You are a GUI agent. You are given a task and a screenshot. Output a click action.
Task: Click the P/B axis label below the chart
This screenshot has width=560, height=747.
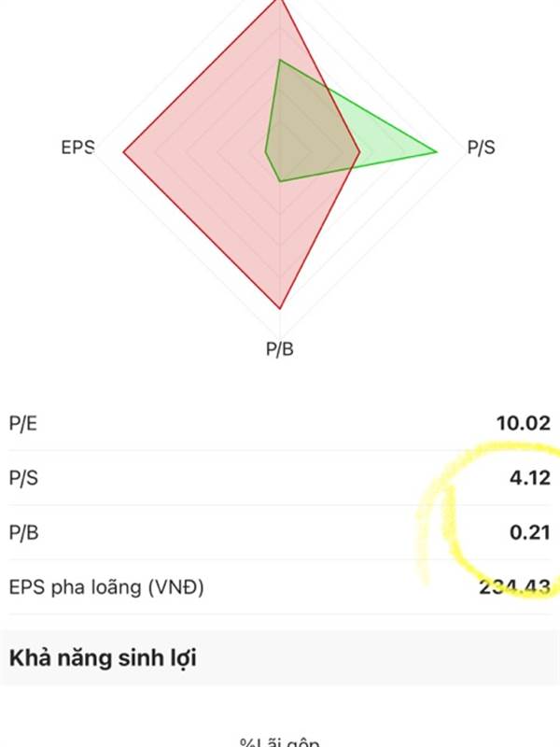click(x=279, y=348)
